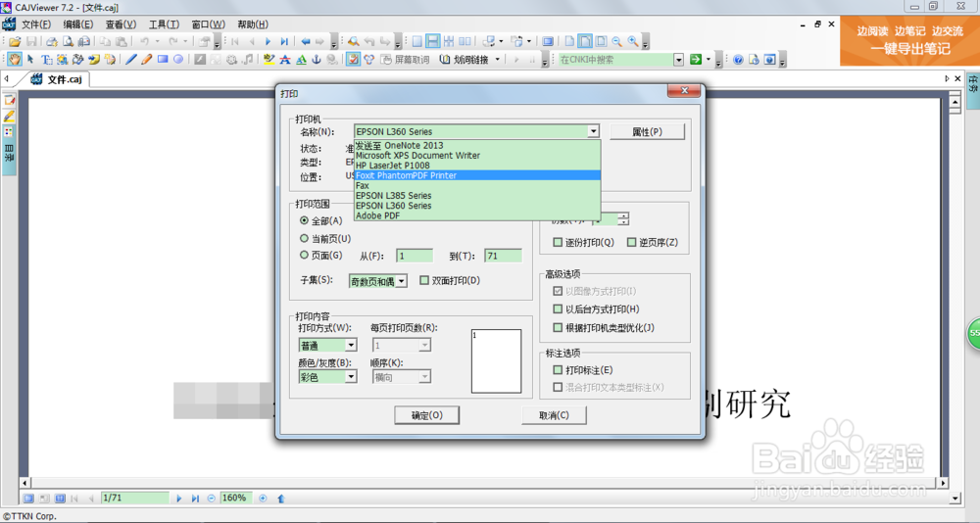
Task: Click the open file folder icon
Action: (x=15, y=42)
